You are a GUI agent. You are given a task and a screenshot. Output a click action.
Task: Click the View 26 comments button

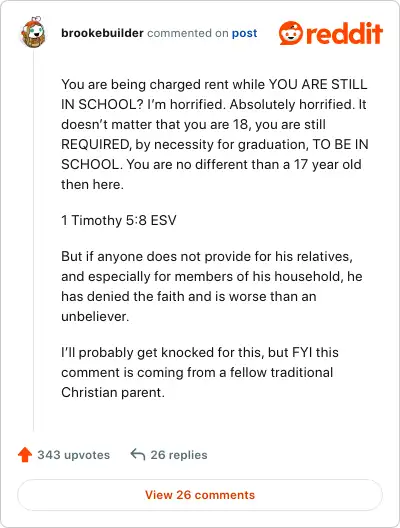pyautogui.click(x=200, y=495)
